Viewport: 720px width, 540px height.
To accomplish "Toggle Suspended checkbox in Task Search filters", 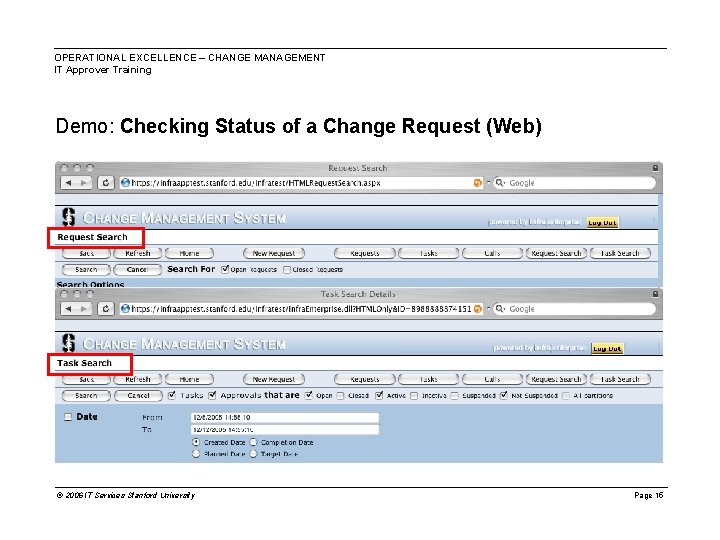I will [x=454, y=395].
